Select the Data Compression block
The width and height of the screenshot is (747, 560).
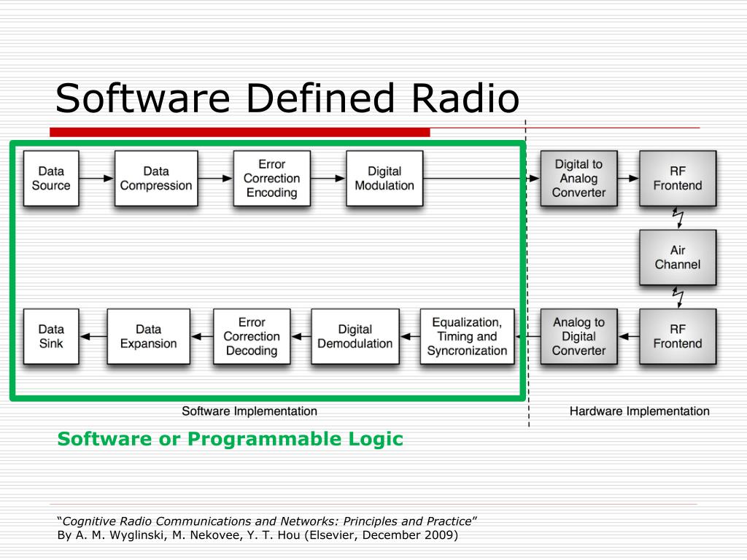(x=156, y=179)
